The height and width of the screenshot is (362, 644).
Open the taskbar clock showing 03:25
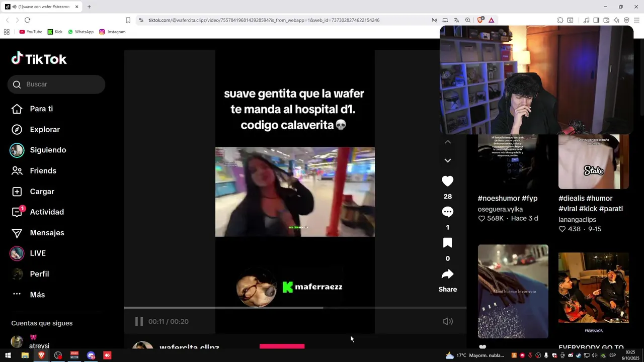pyautogui.click(x=630, y=355)
